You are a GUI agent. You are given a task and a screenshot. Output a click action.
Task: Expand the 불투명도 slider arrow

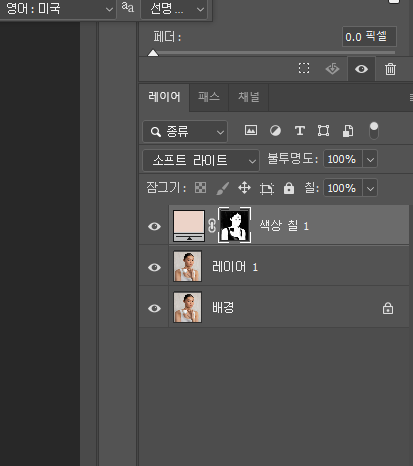[370, 159]
